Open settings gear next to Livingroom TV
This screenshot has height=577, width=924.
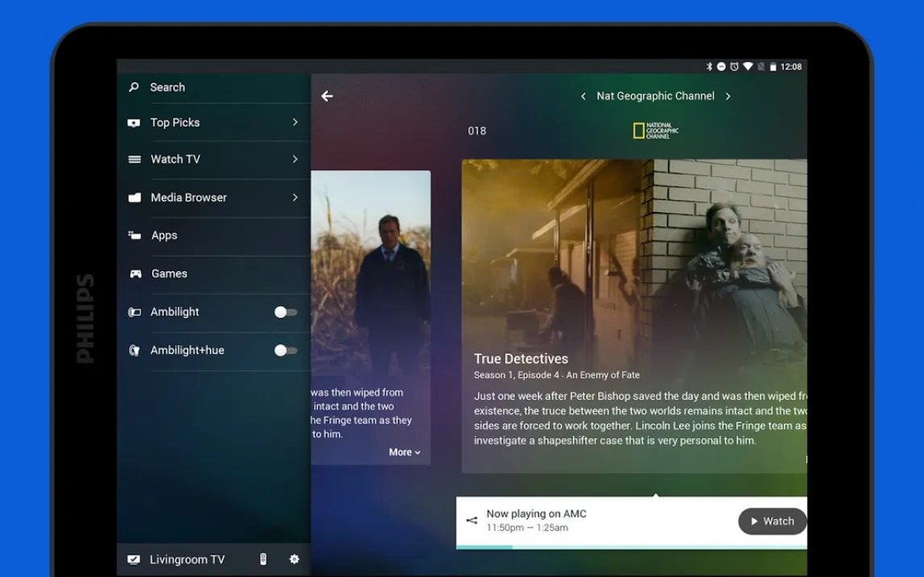(x=294, y=559)
